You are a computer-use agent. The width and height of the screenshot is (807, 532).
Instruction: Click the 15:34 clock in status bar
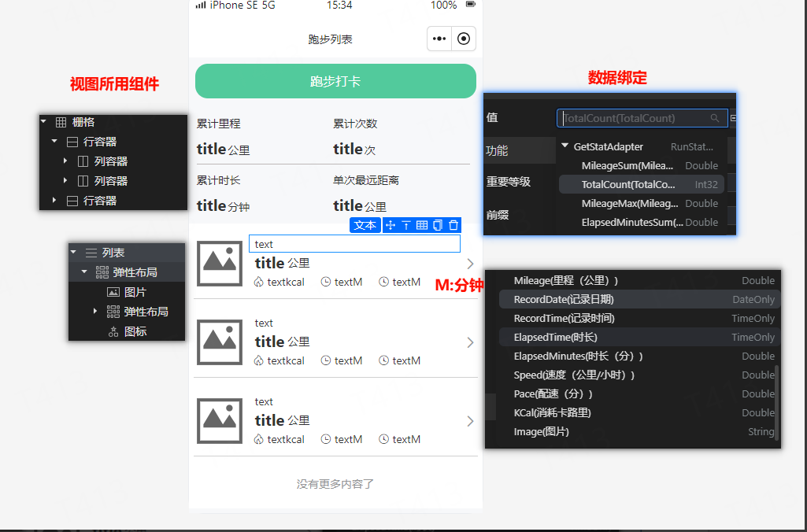coord(339,6)
